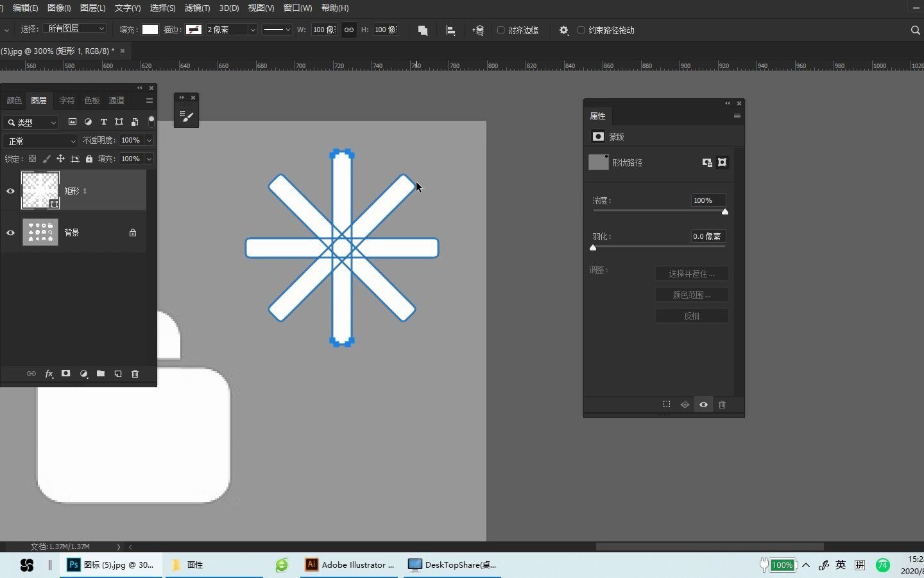The height and width of the screenshot is (578, 924).
Task: Hide the 矩形 1 layer
Action: tap(10, 191)
